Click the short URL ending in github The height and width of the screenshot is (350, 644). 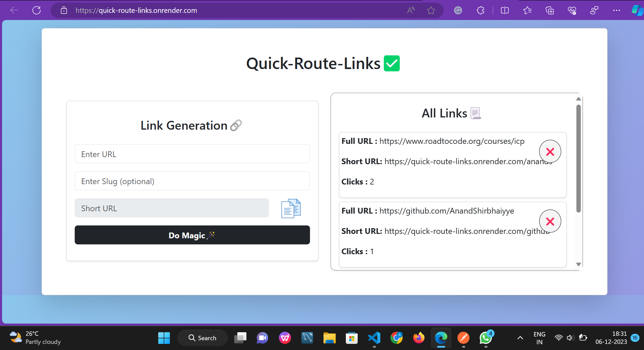pos(467,231)
